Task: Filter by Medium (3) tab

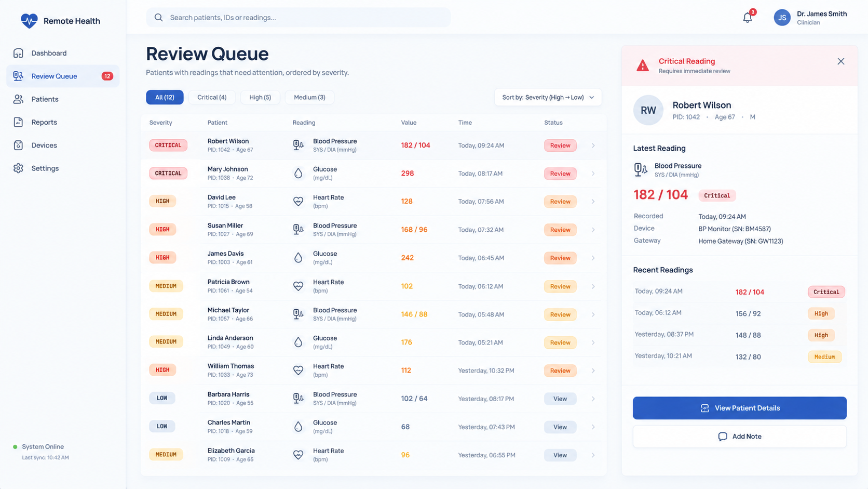Action: point(309,97)
